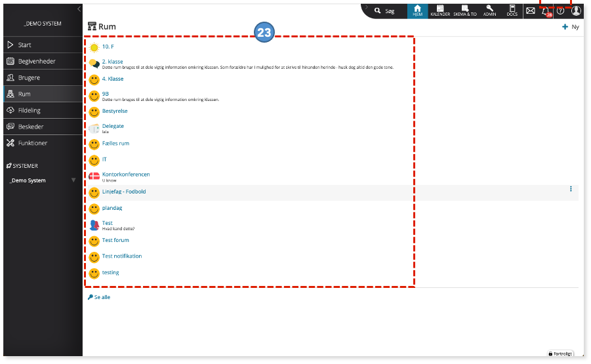Open the DOCS tab
This screenshot has height=364, width=591.
(x=512, y=11)
